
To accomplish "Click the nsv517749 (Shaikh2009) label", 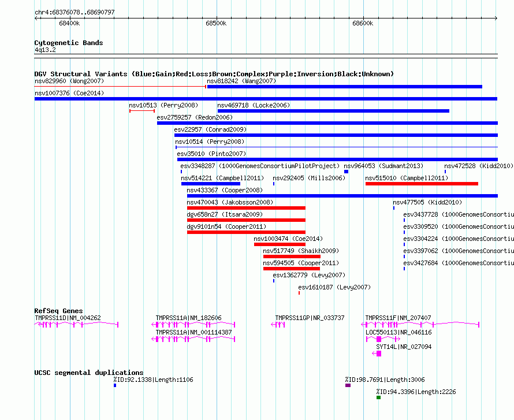I will pyautogui.click(x=301, y=251).
